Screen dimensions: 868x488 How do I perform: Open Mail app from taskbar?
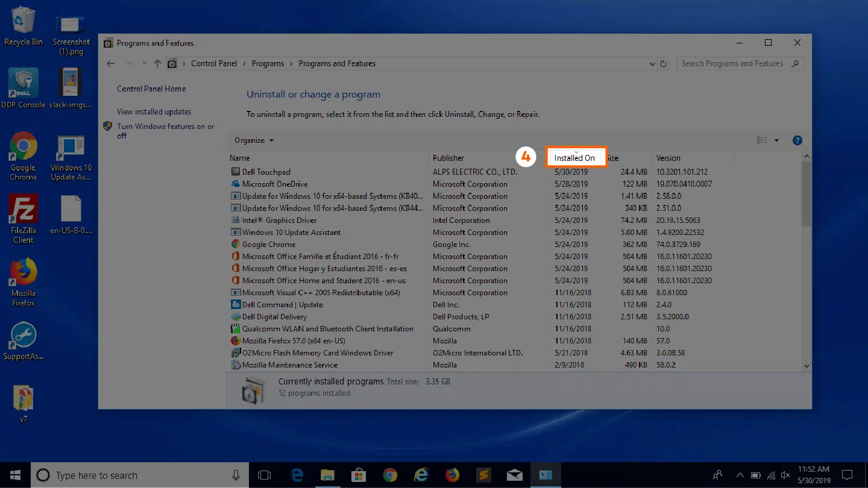point(515,475)
